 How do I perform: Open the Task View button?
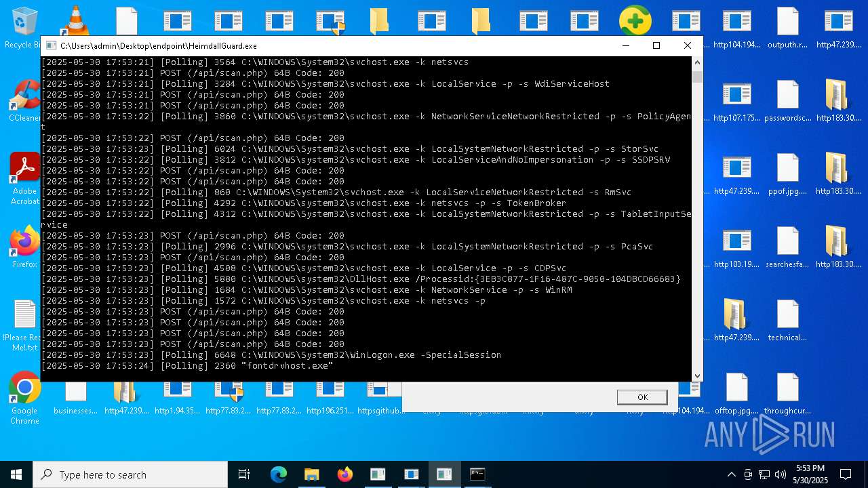(244, 474)
